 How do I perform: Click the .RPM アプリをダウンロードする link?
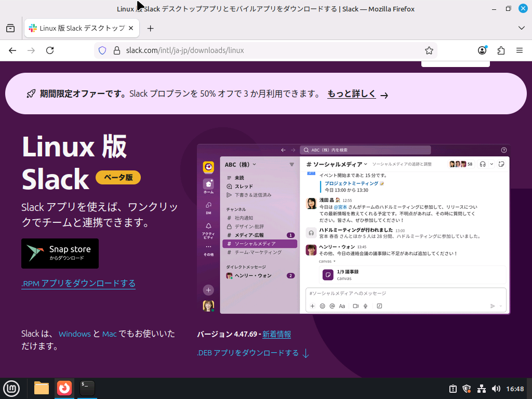click(78, 283)
